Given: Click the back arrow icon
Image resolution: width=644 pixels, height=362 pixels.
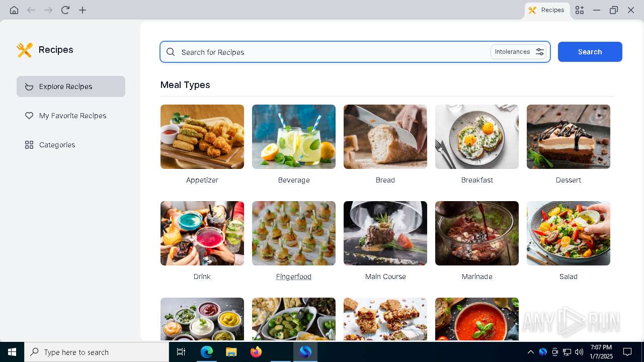Looking at the screenshot, I should 31,10.
